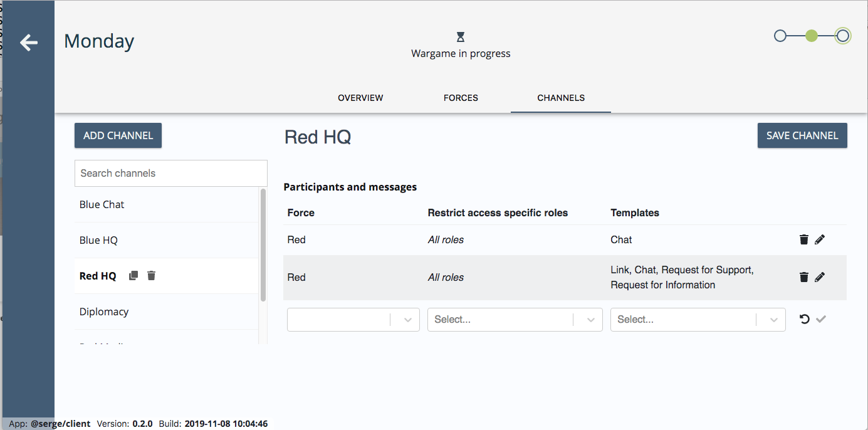This screenshot has height=430, width=868.
Task: Select the green middle progress step
Action: coord(812,36)
